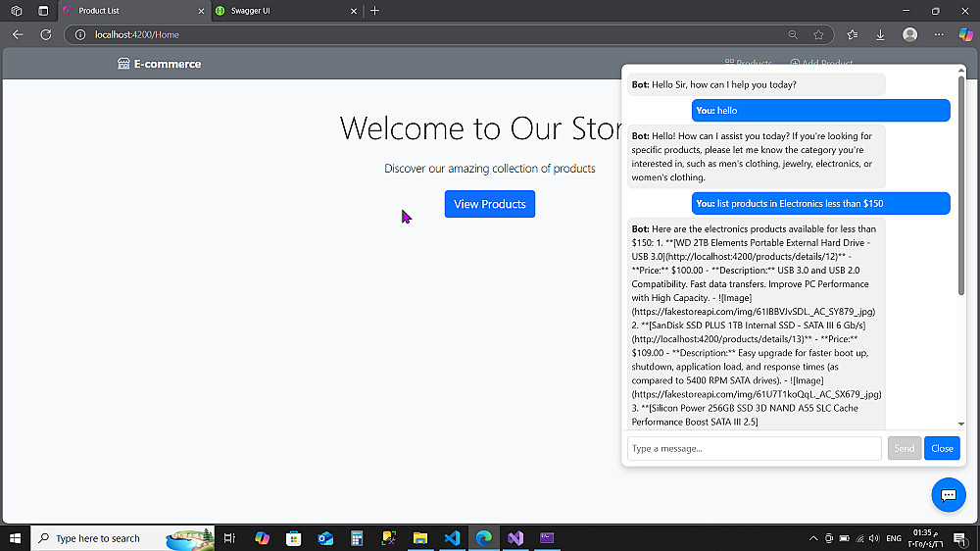This screenshot has height=551, width=980.
Task: Open the tab actions menu icon
Action: [43, 11]
